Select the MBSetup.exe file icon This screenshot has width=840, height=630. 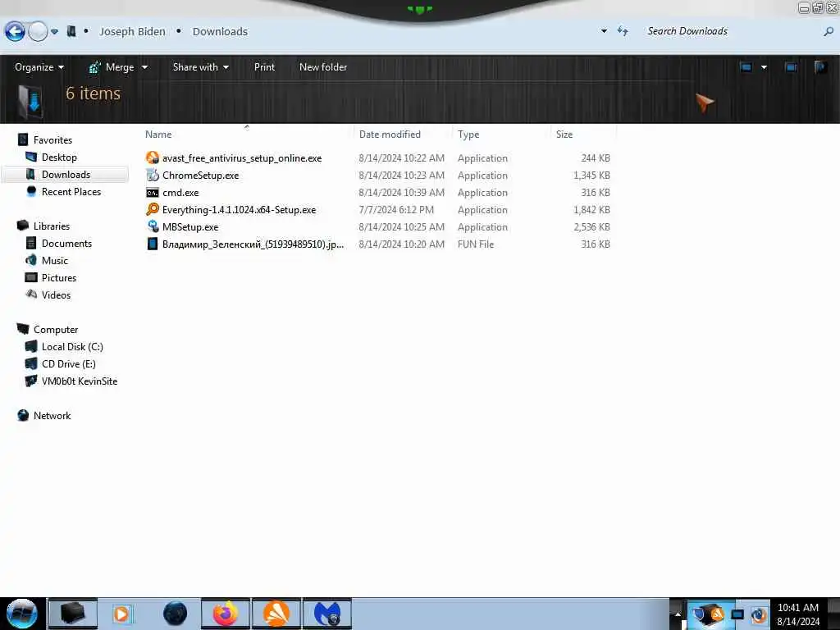click(x=153, y=226)
